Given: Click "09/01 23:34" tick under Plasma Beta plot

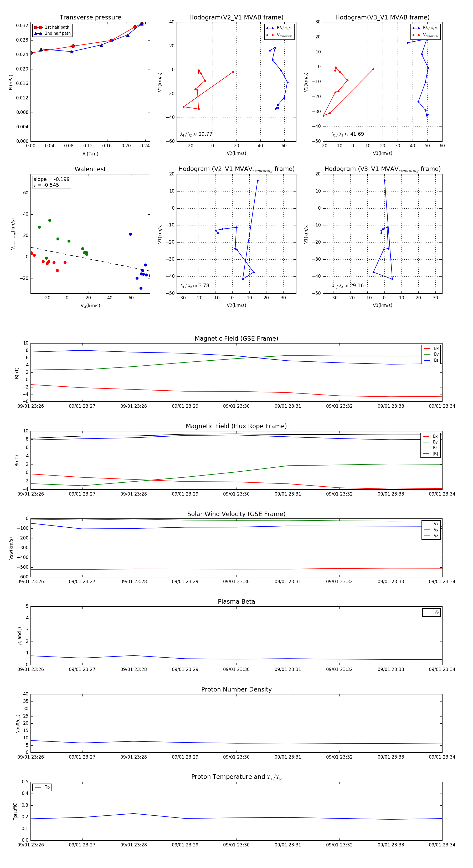Looking at the screenshot, I should [442, 669].
